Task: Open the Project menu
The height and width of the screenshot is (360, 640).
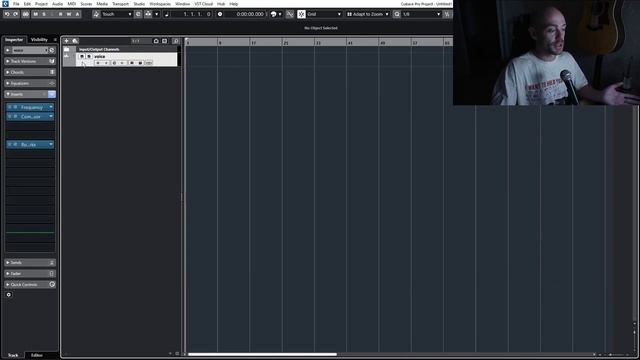Action: point(41,4)
